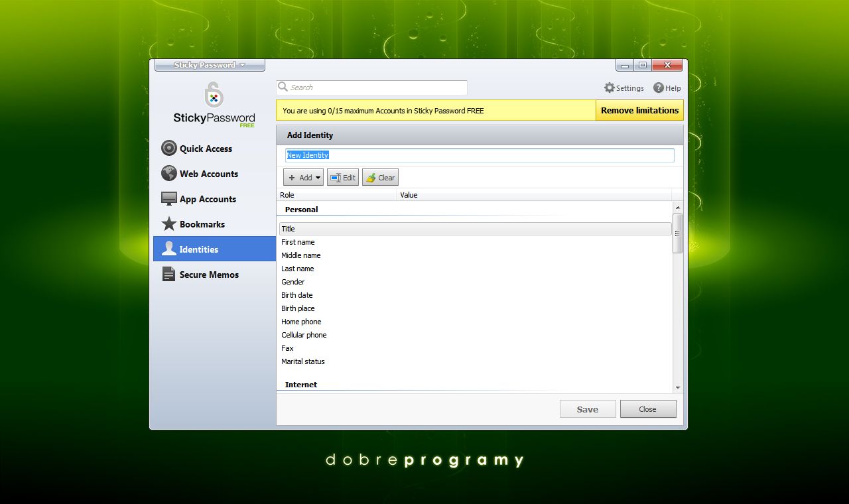Click the Value column header

pyautogui.click(x=534, y=195)
